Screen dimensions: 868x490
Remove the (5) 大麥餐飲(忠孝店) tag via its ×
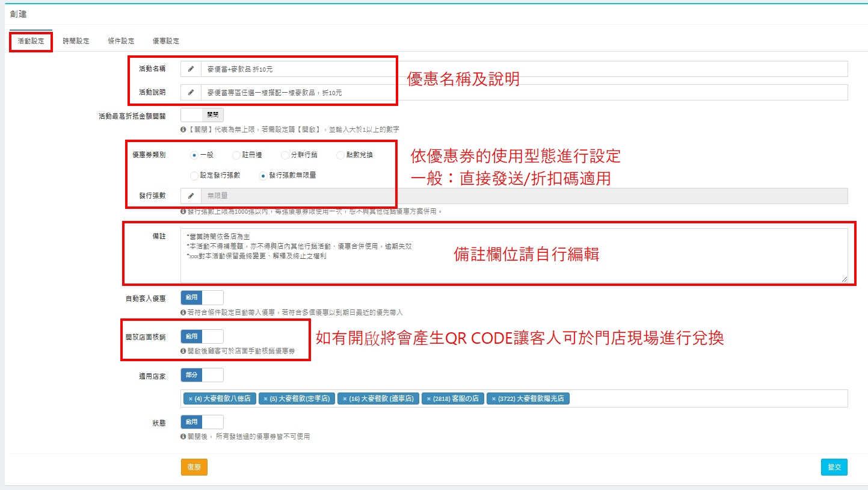[265, 399]
